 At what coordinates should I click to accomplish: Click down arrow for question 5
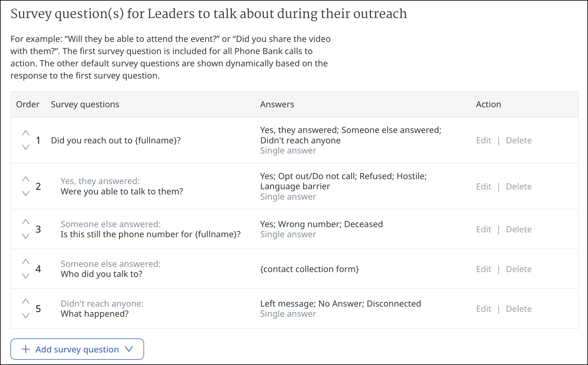26,316
